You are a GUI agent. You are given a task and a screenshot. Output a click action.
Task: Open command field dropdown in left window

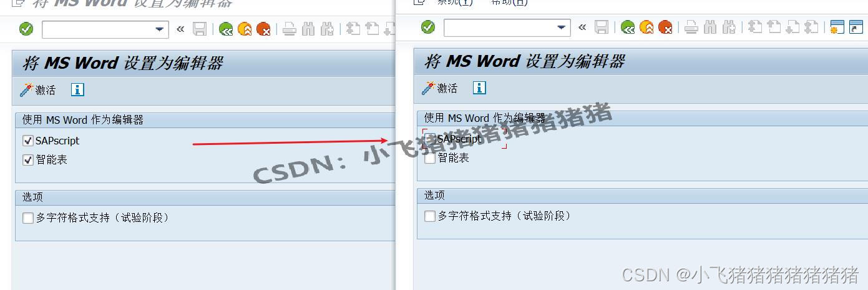click(x=161, y=29)
